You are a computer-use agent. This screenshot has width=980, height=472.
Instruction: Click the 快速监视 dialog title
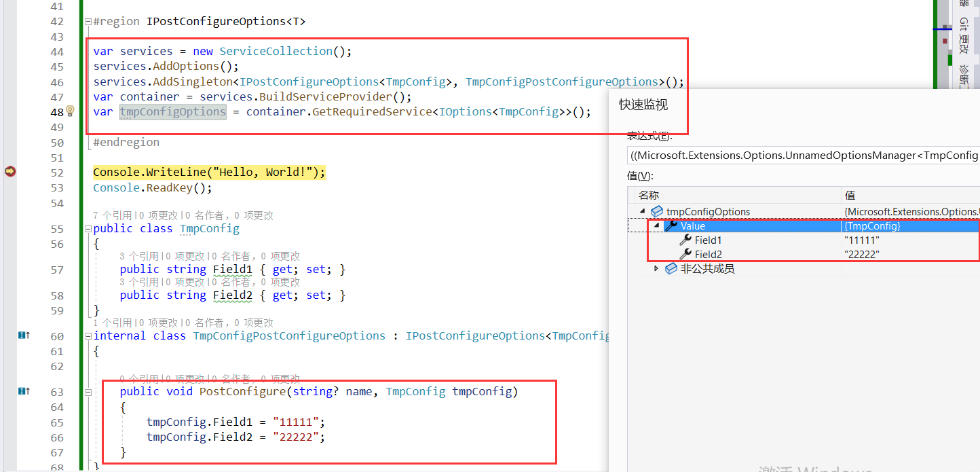[x=643, y=105]
